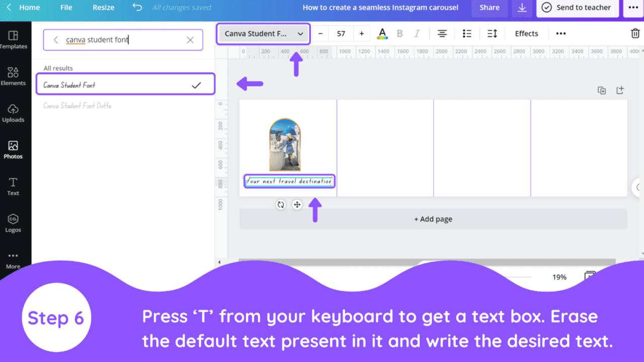The image size is (644, 362).
Task: Select Canva Student Font Dotted option
Action: (77, 106)
